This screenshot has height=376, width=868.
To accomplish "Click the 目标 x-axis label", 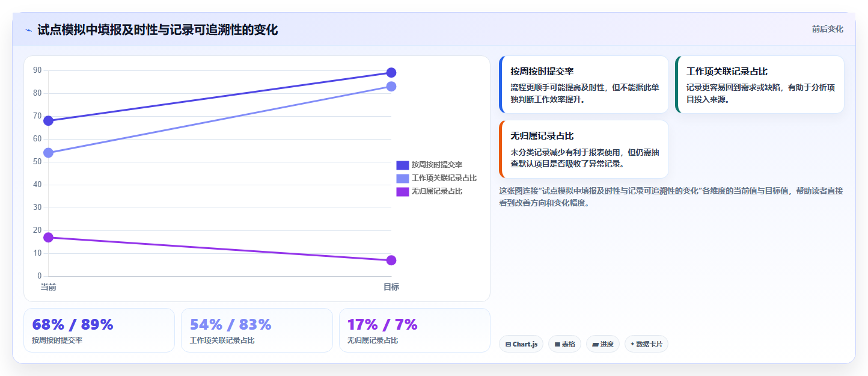I will click(x=391, y=287).
